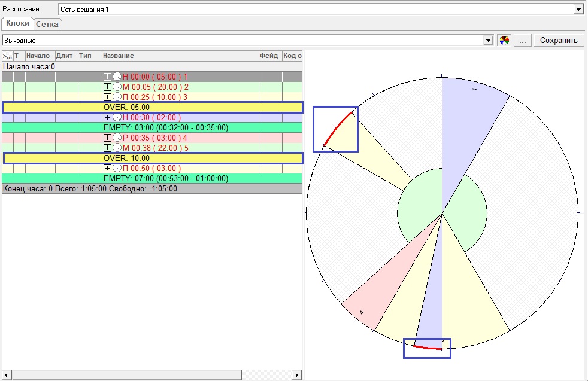The image size is (588, 381).
Task: Click the horizontal scrollbar thumb
Action: tap(126, 374)
